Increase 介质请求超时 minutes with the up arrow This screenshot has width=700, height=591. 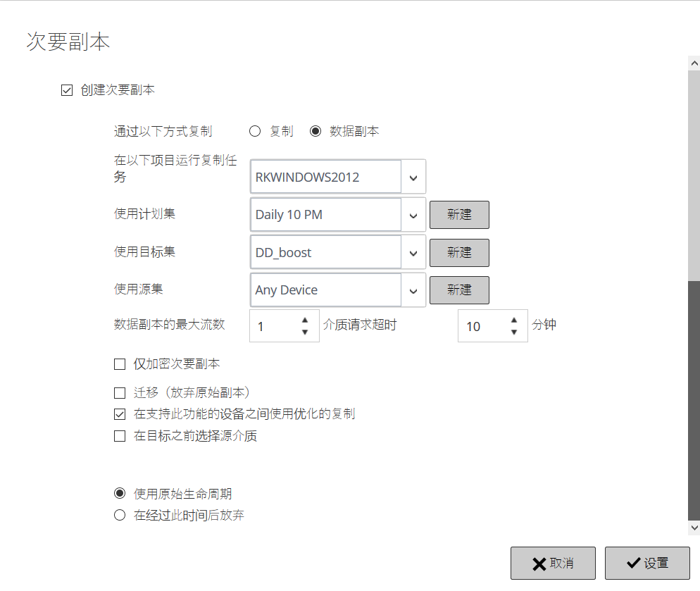click(x=514, y=321)
